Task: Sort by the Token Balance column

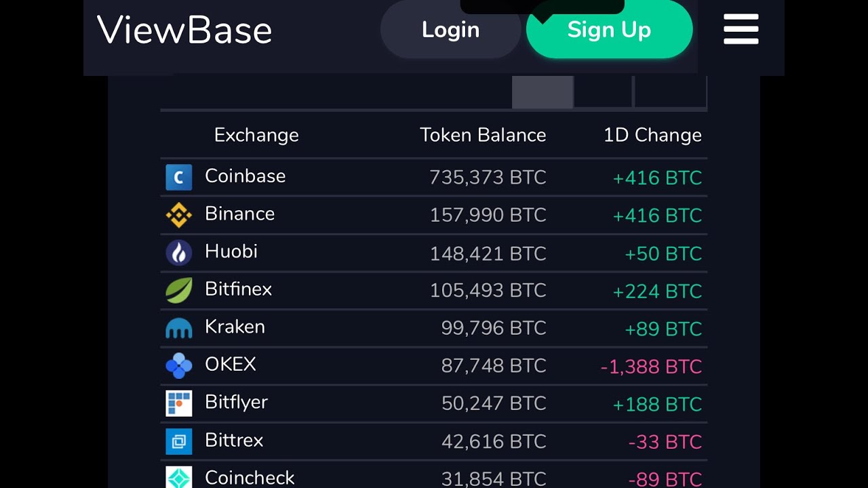Action: [483, 135]
